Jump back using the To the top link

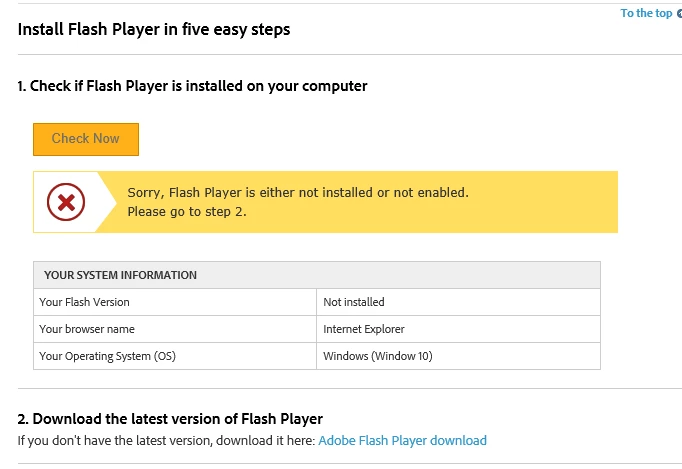[646, 13]
